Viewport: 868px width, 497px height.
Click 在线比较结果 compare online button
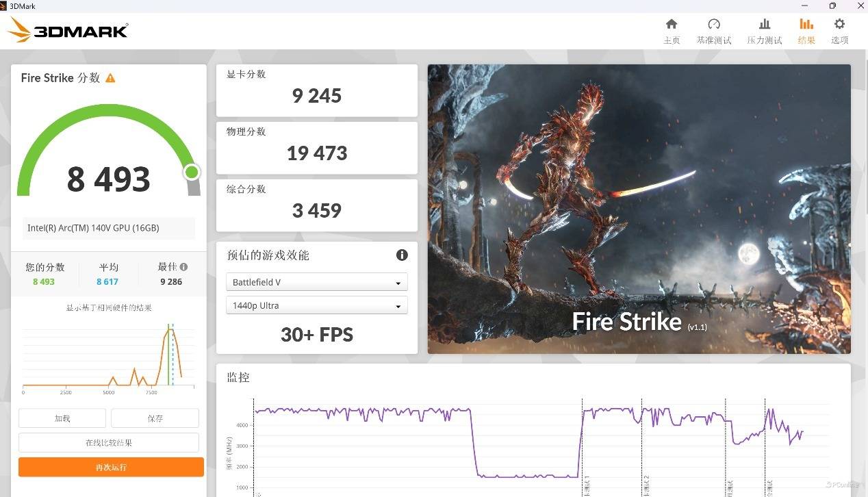(x=109, y=443)
